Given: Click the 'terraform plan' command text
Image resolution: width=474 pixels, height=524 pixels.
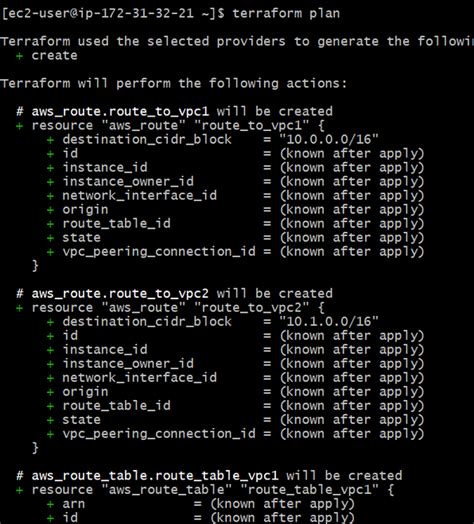Looking at the screenshot, I should (286, 14).
